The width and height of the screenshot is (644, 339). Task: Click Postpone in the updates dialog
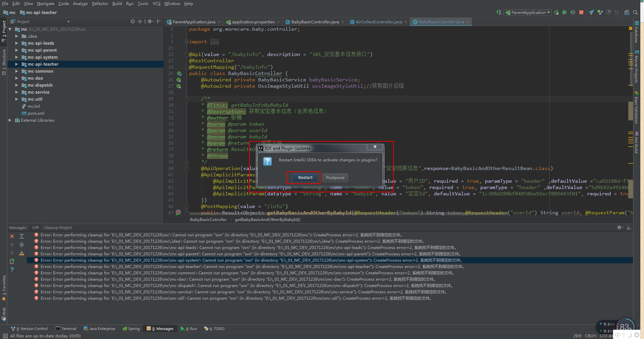coord(335,177)
